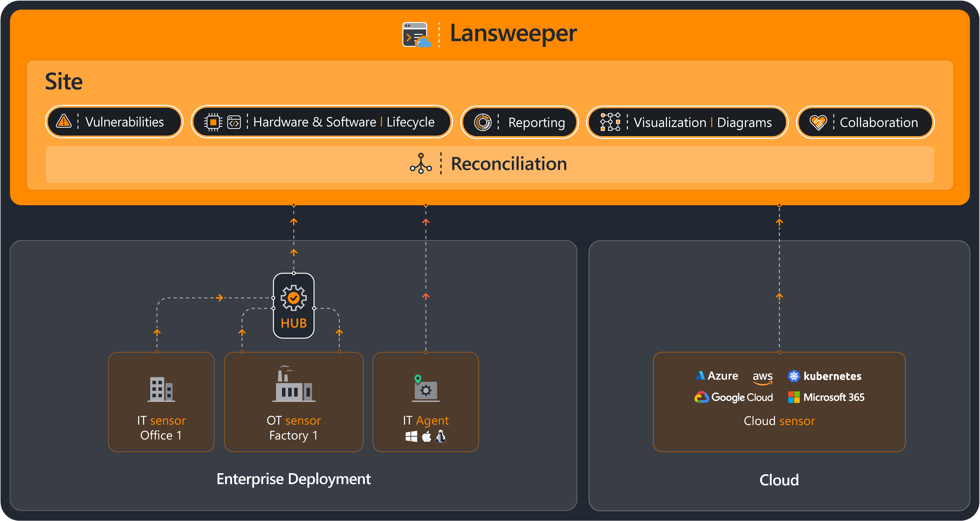Open the Reporting pill
Screen dimensions: 980x521
(519, 122)
